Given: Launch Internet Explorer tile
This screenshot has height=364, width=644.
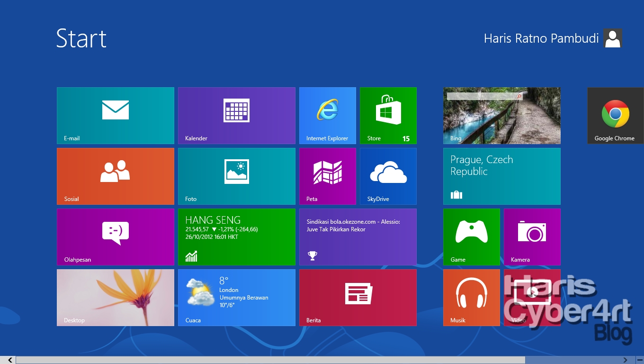Looking at the screenshot, I should [328, 116].
